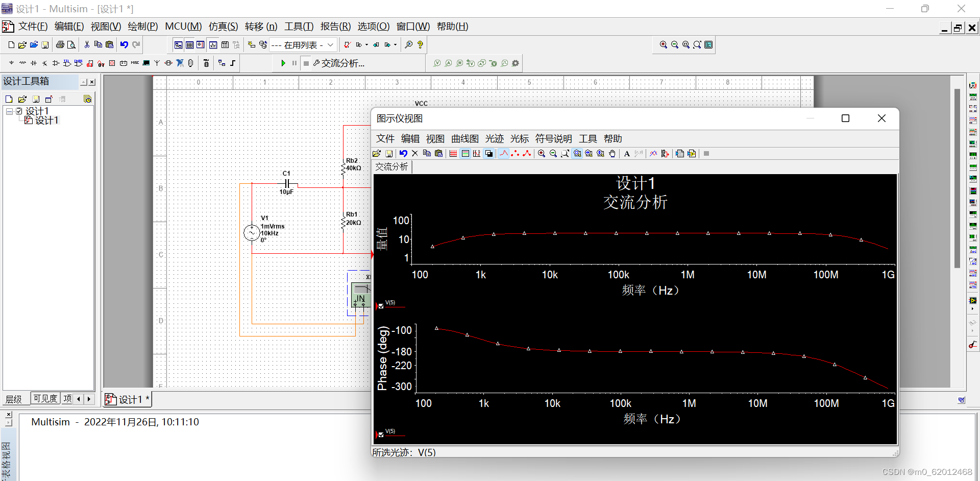The height and width of the screenshot is (481, 980).
Task: Open Multisim help question-mark icon
Action: [420, 45]
